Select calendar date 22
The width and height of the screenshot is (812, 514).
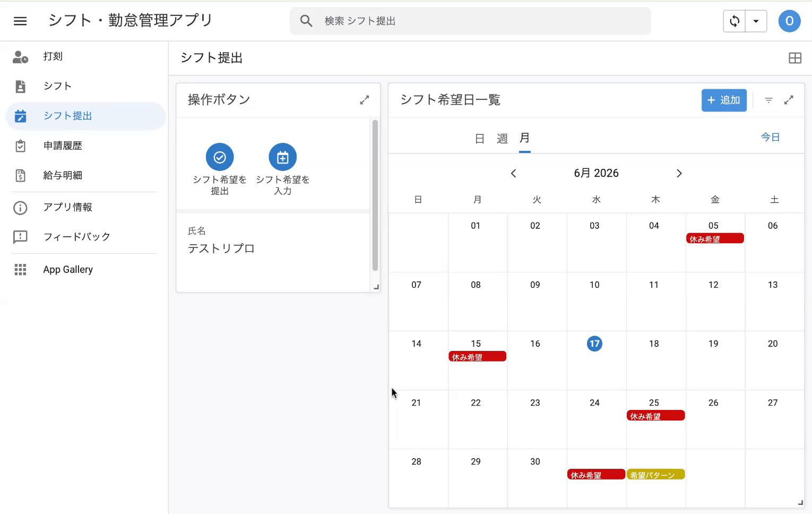[476, 402]
